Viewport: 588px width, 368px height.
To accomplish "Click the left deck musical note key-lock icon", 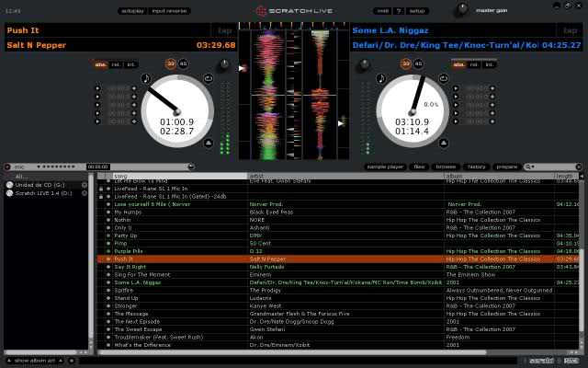I will click(x=146, y=78).
